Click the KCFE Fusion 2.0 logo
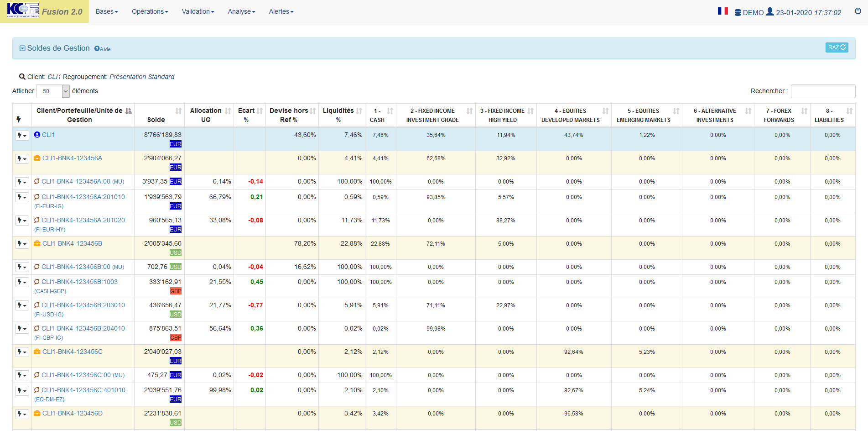This screenshot has width=868, height=431. pyautogui.click(x=44, y=11)
